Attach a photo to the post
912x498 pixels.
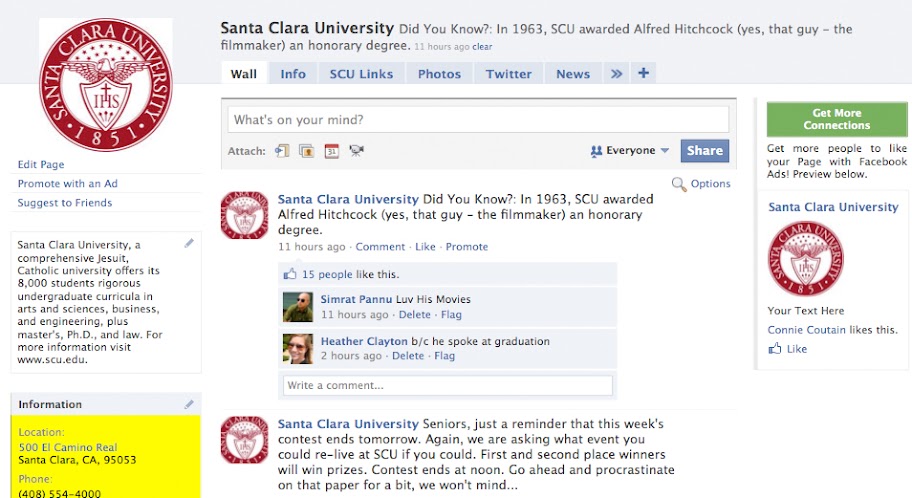(306, 151)
